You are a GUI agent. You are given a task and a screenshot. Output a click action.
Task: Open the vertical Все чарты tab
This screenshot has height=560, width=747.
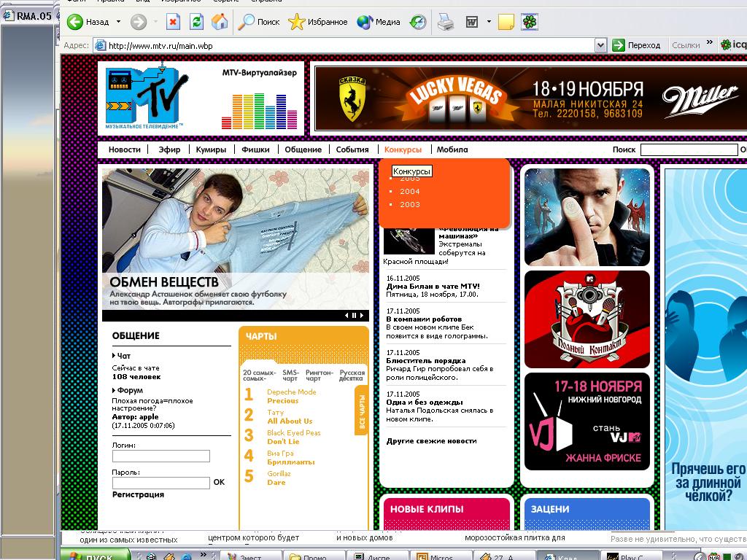coord(362,411)
